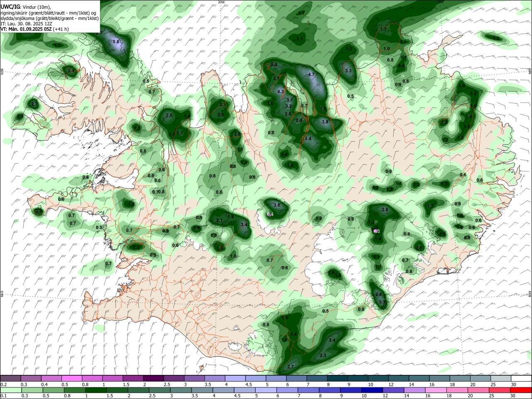The width and height of the screenshot is (532, 399).
Task: Click the 4.7 precipitation value on the map
Action: pos(311,74)
